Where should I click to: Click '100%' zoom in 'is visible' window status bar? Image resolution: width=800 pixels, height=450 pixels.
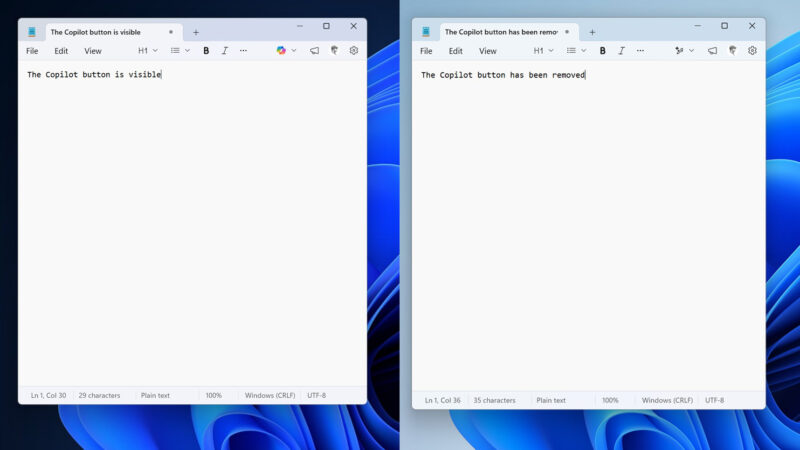214,395
